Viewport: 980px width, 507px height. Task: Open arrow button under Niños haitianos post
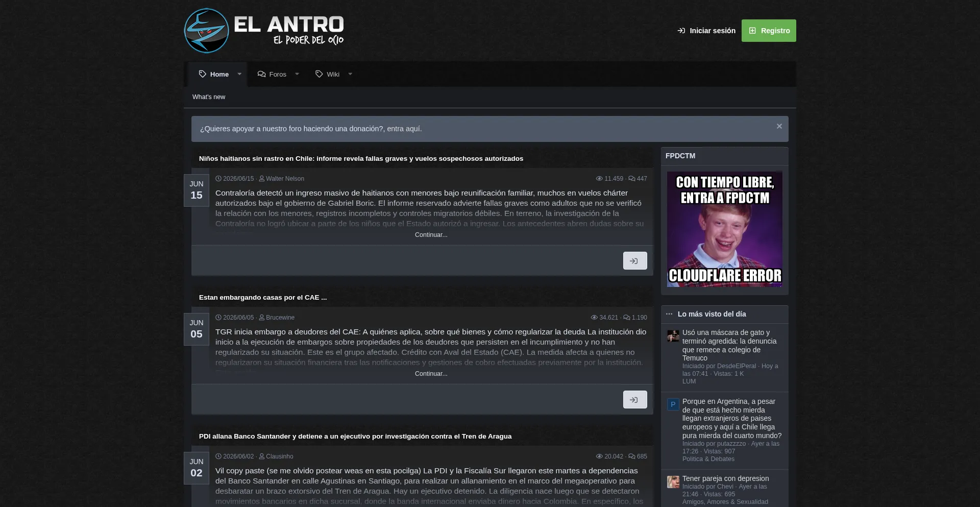(635, 261)
